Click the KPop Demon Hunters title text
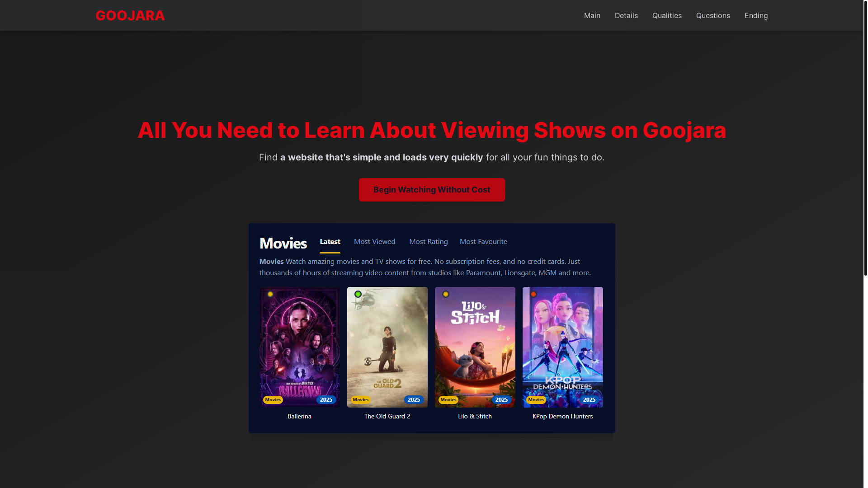The width and height of the screenshot is (868, 488). point(563,416)
